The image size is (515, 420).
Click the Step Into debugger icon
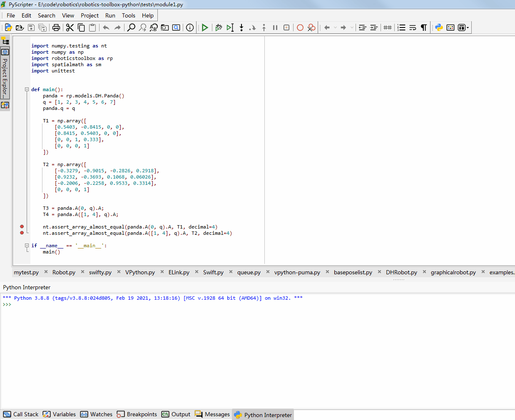(x=241, y=27)
